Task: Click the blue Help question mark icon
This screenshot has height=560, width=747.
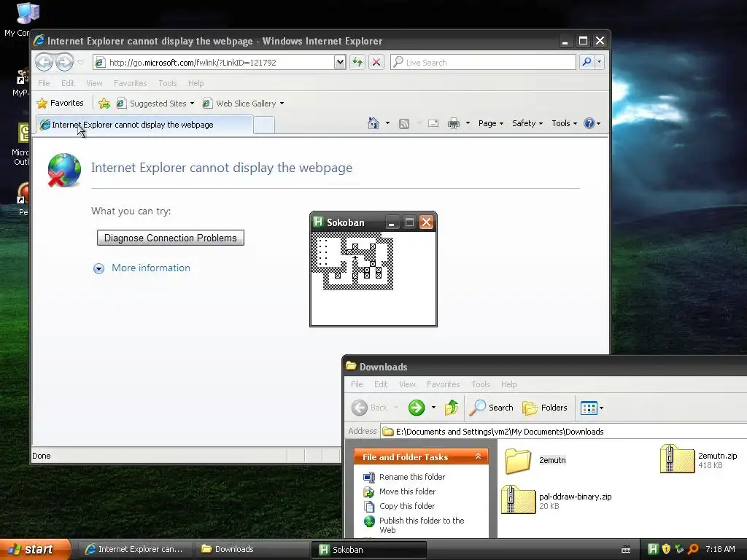Action: coord(589,123)
